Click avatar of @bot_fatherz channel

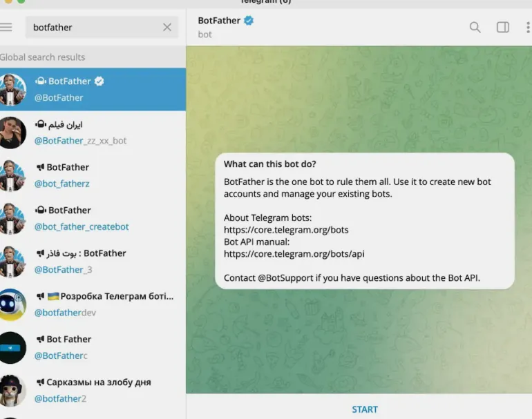(x=12, y=175)
